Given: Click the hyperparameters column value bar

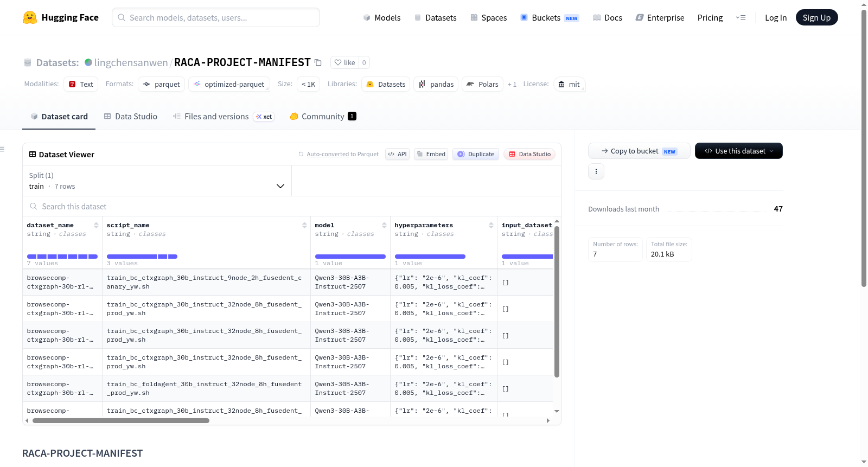Looking at the screenshot, I should click(x=430, y=257).
